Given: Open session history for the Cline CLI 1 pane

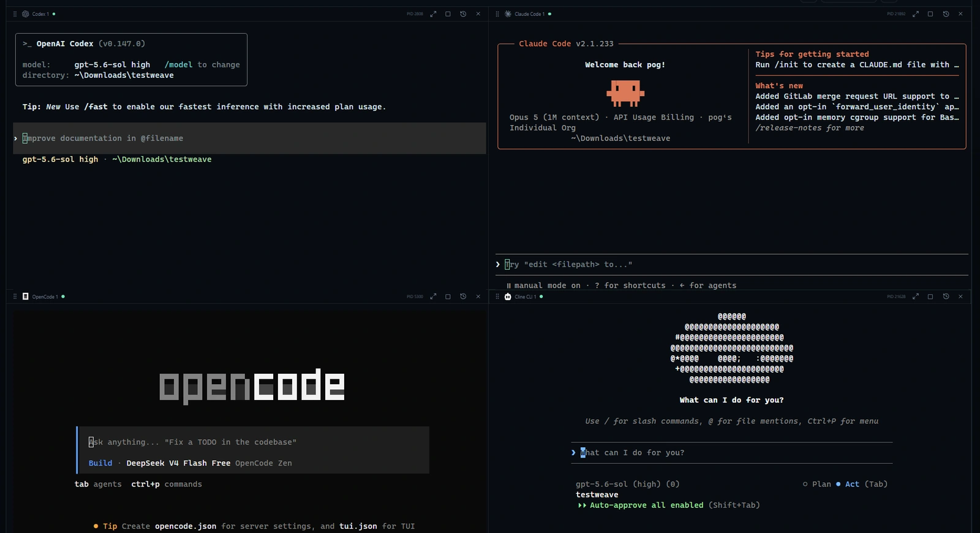Looking at the screenshot, I should point(946,296).
